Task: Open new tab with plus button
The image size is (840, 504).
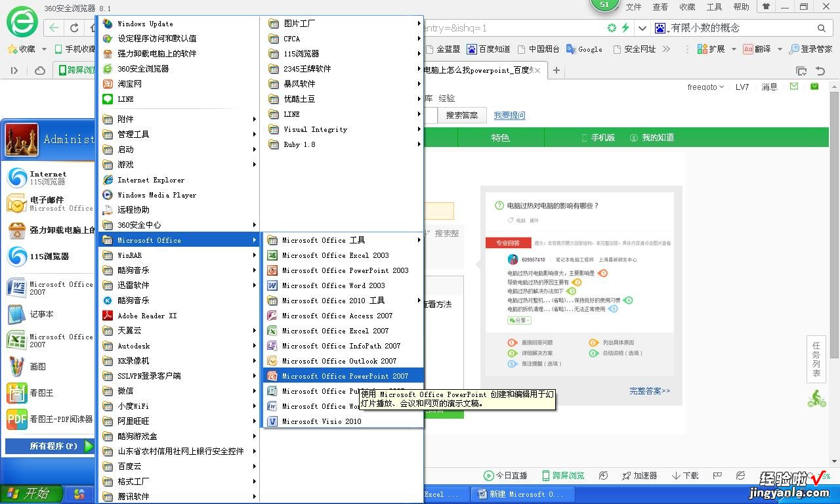Action: point(556,70)
